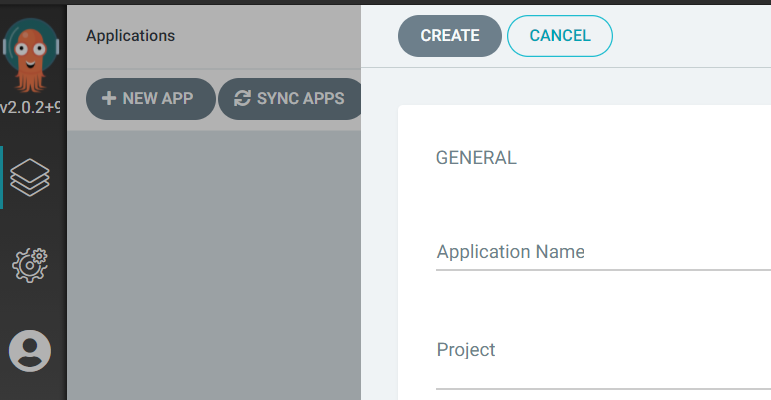Image resolution: width=771 pixels, height=400 pixels.
Task: Click the CREATE button
Action: [449, 35]
